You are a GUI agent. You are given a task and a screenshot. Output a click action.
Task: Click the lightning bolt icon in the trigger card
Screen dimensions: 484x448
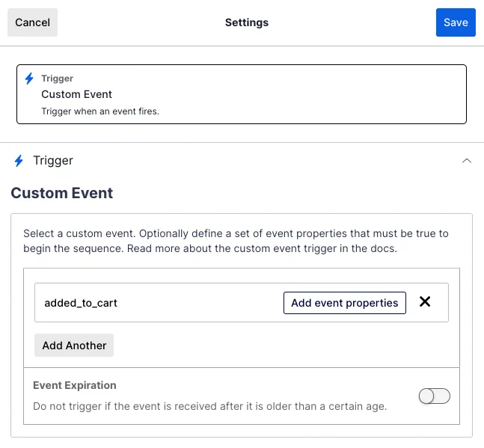tap(29, 79)
